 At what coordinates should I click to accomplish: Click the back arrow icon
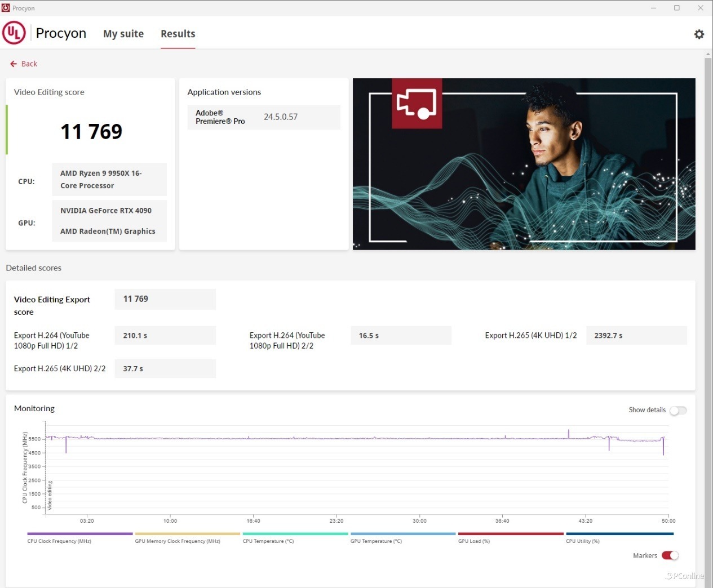[x=14, y=64]
